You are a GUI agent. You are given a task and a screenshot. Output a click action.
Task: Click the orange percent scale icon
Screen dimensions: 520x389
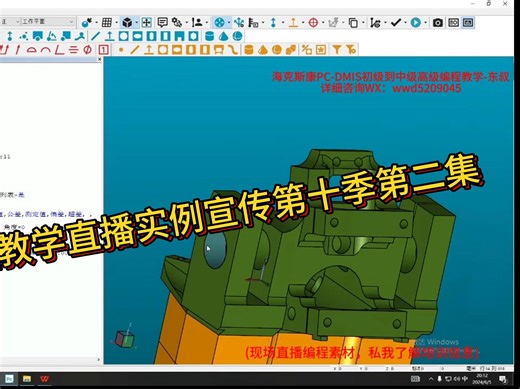tap(306, 50)
